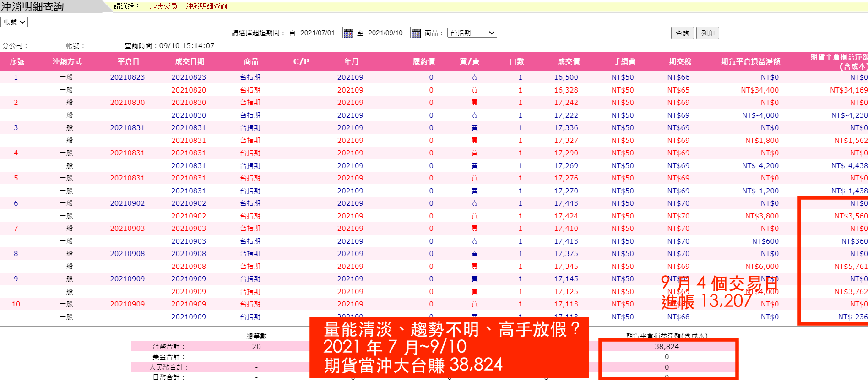Click the 沖銷方式 column header
Image resolution: width=868 pixels, height=382 pixels.
(67, 61)
